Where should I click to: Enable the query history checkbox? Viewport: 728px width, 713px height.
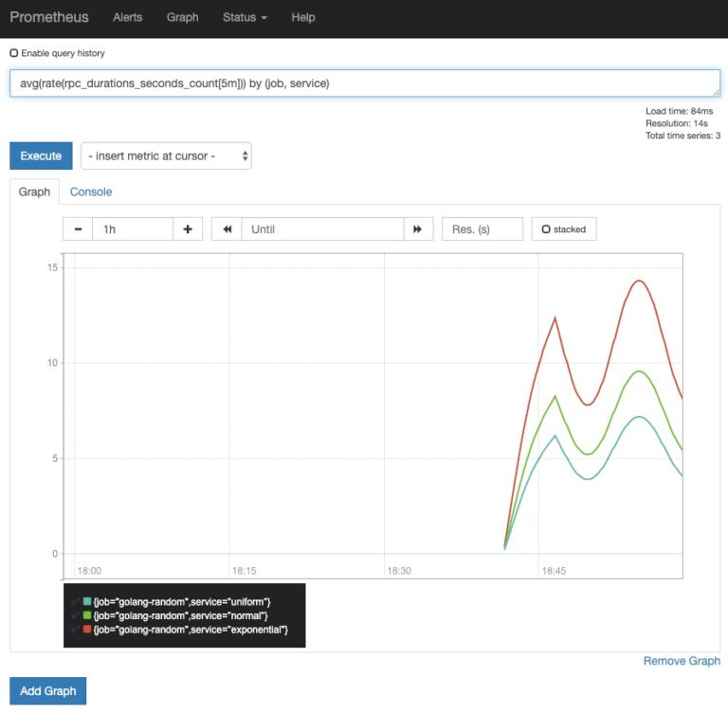pyautogui.click(x=14, y=53)
